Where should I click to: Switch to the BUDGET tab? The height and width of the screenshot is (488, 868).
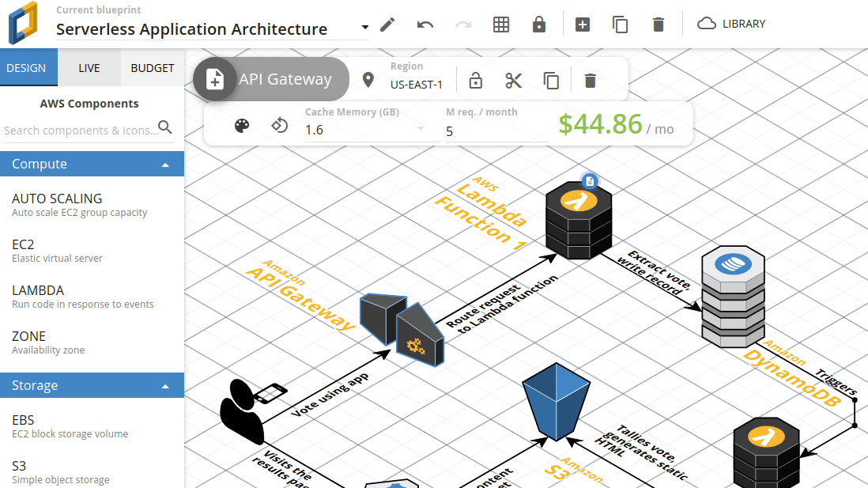click(x=153, y=67)
